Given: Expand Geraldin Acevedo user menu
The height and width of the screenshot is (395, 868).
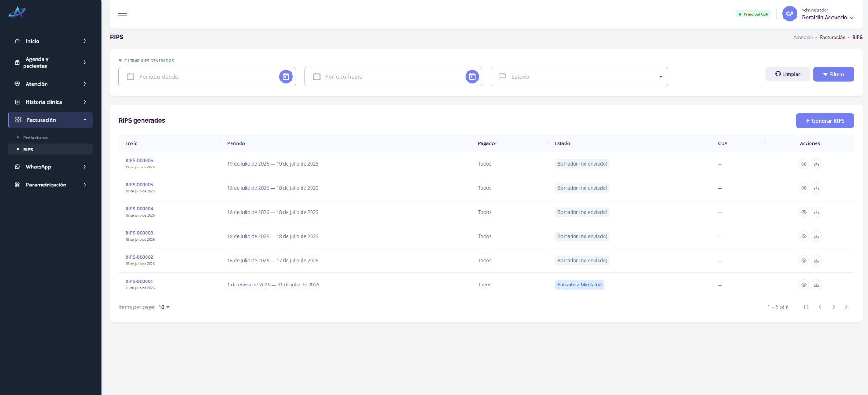Looking at the screenshot, I should click(x=827, y=18).
